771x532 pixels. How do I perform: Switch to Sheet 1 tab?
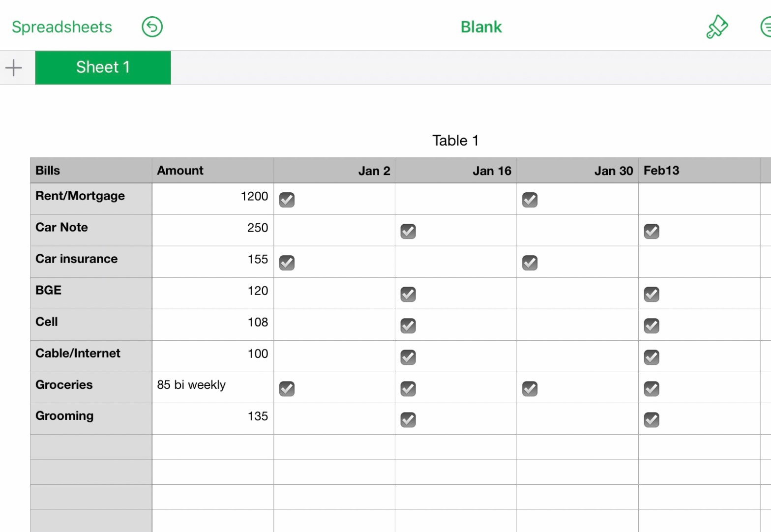(103, 67)
